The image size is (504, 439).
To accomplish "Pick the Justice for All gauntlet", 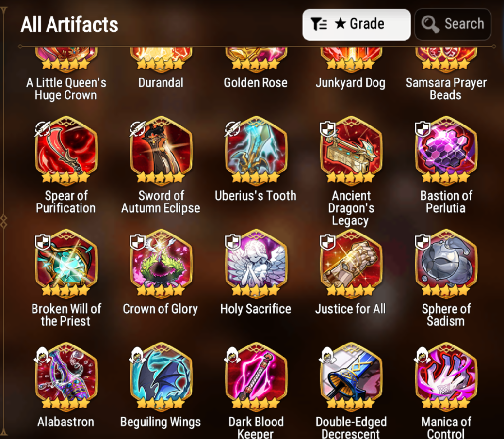I will point(351,264).
